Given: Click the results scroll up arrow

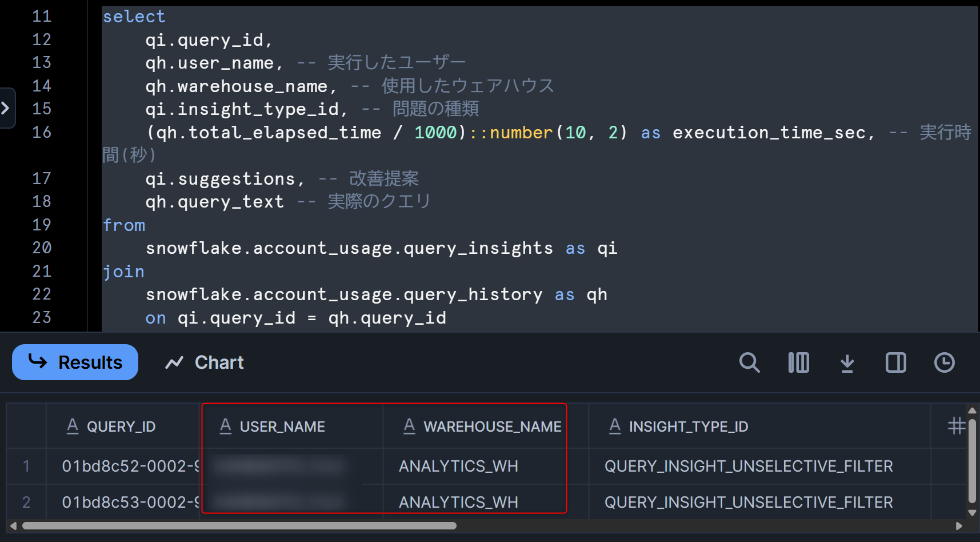Looking at the screenshot, I should 972,411.
